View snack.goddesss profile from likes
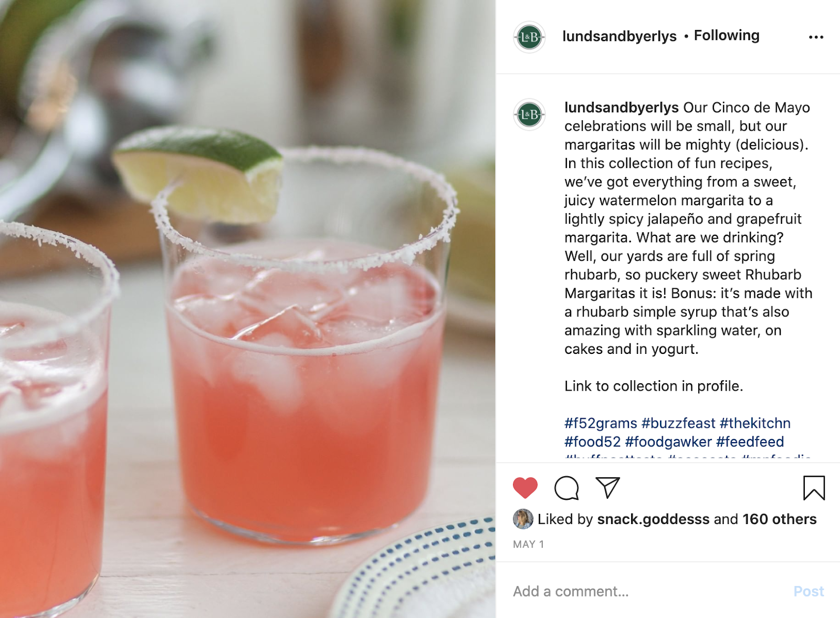 click(x=653, y=519)
